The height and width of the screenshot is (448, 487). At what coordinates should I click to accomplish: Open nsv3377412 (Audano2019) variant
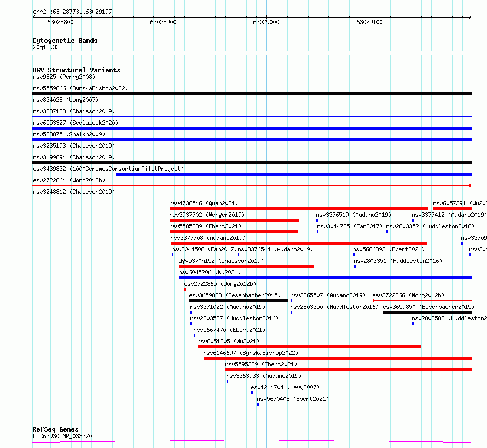click(449, 215)
